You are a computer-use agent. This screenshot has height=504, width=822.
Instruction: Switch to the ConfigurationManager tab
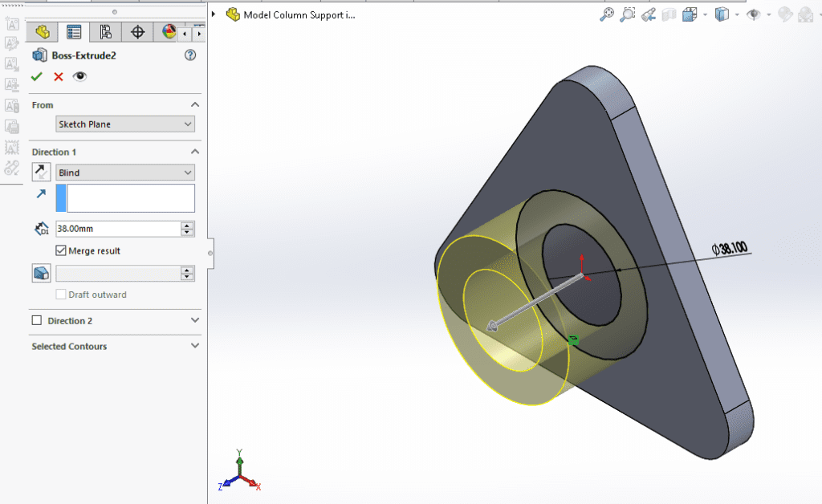tap(106, 32)
